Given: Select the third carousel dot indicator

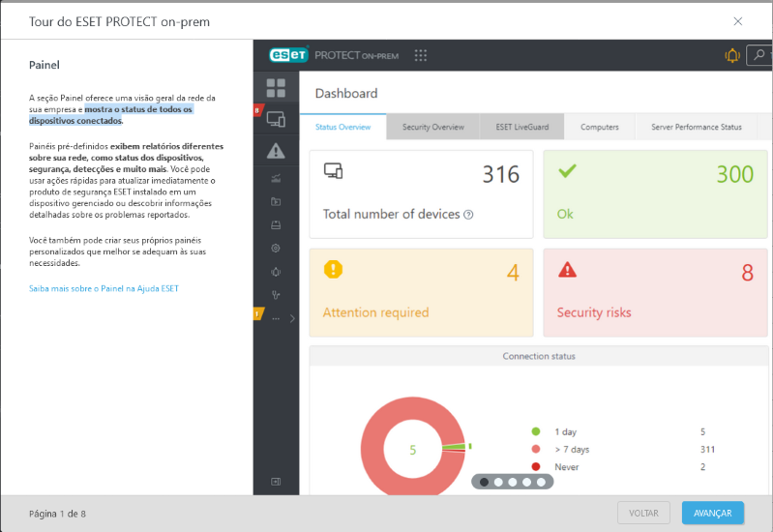Looking at the screenshot, I should [512, 482].
